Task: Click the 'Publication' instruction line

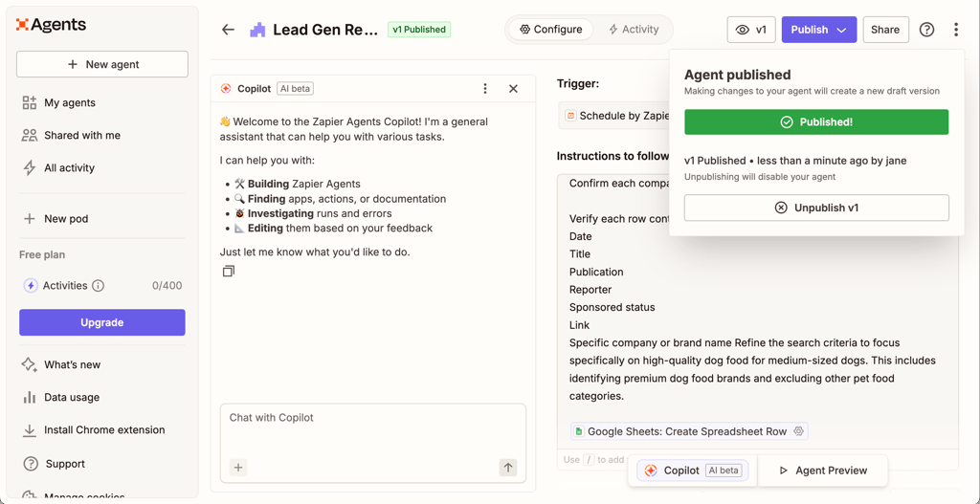Action: click(x=596, y=273)
